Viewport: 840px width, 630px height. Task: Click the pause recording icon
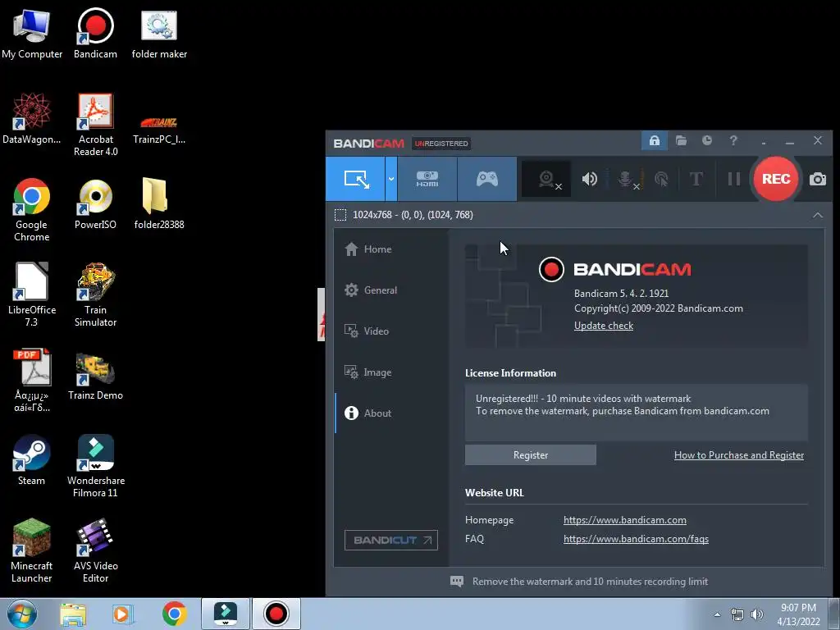click(734, 179)
